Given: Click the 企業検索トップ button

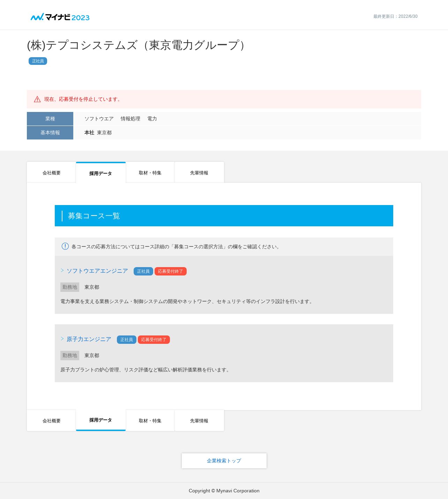Looking at the screenshot, I should (224, 461).
